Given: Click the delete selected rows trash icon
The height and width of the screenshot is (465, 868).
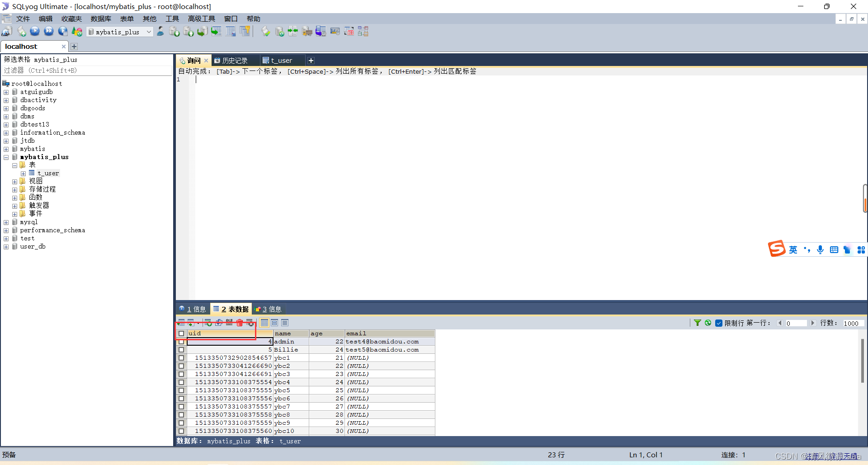Looking at the screenshot, I should point(240,323).
